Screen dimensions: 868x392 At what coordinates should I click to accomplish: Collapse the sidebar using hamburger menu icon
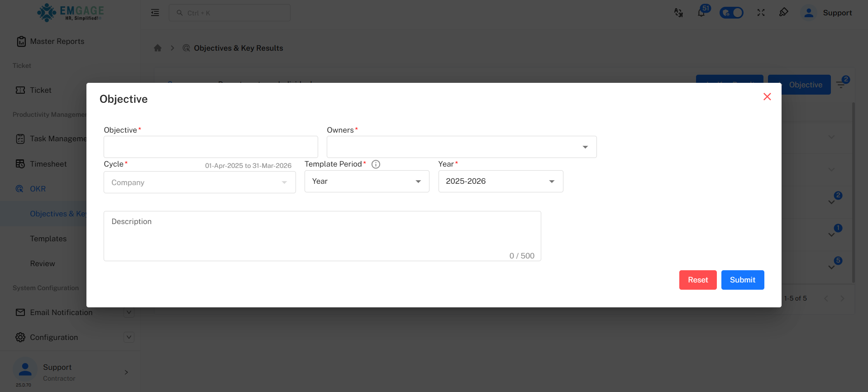[x=155, y=13]
